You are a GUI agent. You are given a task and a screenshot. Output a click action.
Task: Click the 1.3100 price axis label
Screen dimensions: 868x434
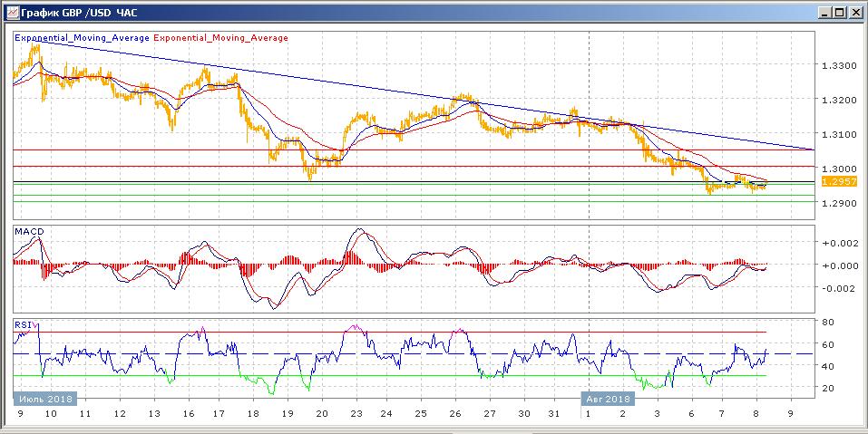coord(838,134)
